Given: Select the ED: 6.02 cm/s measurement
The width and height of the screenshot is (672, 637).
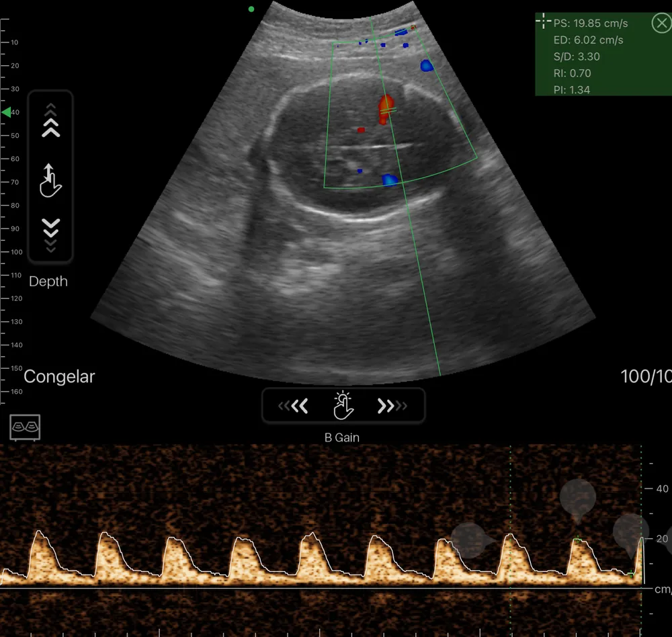Looking at the screenshot, I should [x=588, y=40].
